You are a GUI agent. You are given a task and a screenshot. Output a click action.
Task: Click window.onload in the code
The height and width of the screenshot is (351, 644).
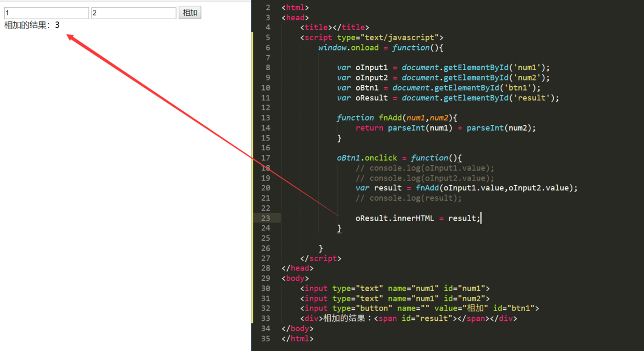(x=348, y=47)
